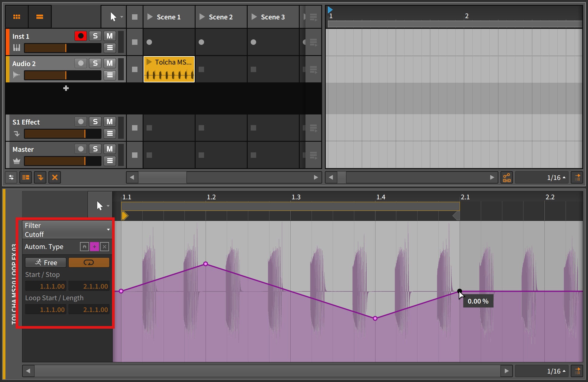Toggle the follow playback link icon
Viewport: 588px width, 382px height.
(x=507, y=178)
